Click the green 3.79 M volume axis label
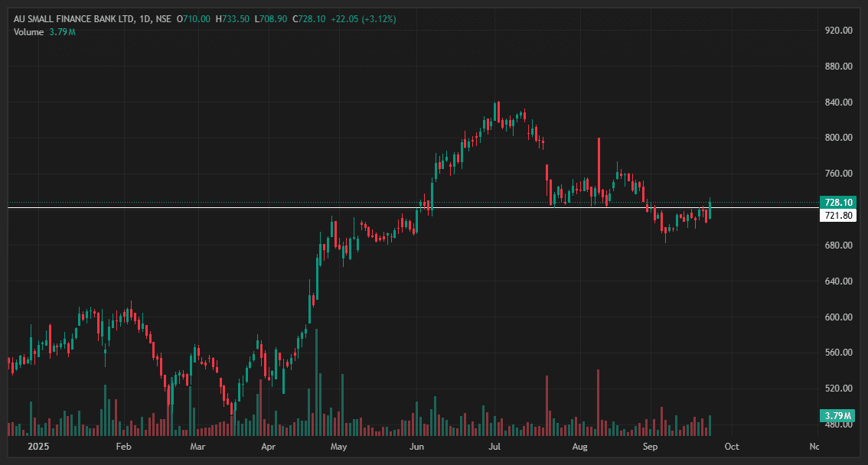The image size is (868, 465). (837, 416)
